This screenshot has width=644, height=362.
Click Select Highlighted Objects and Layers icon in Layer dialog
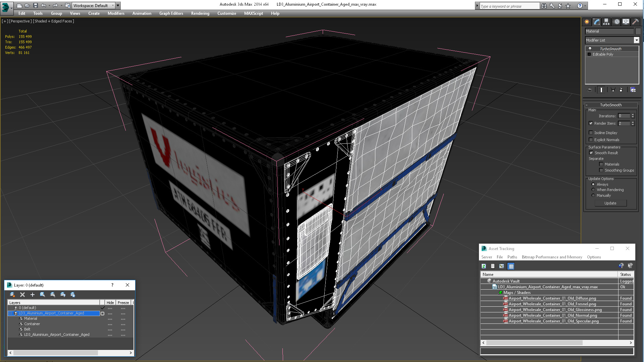point(43,295)
